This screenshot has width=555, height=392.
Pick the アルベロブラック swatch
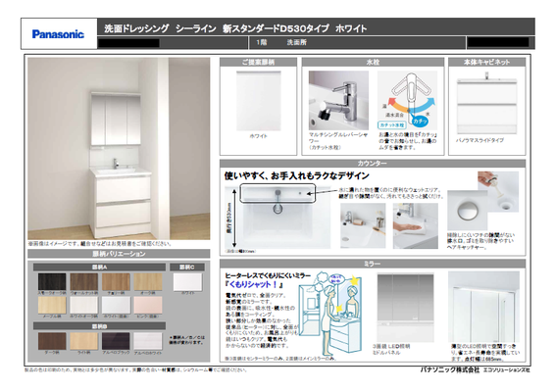(116, 341)
